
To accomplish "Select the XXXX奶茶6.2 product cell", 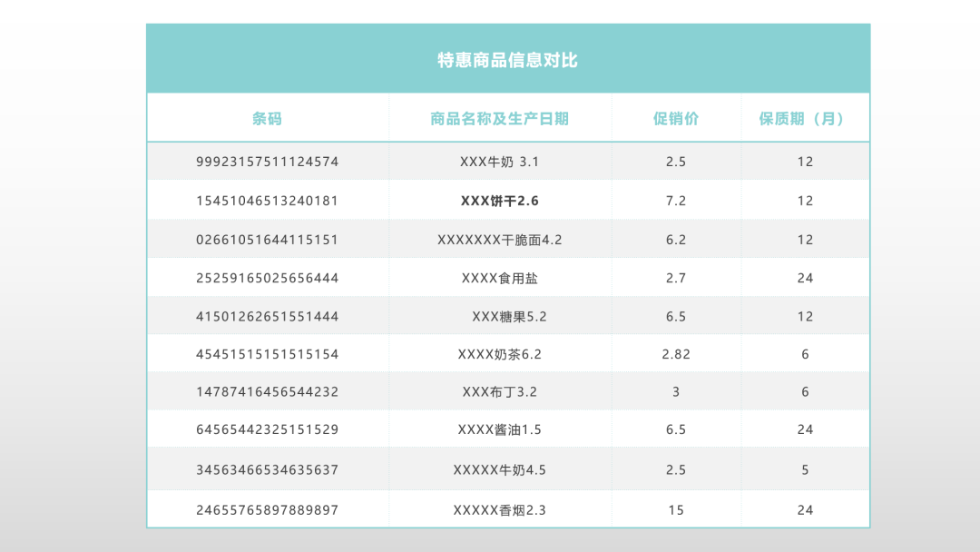I will tap(499, 354).
